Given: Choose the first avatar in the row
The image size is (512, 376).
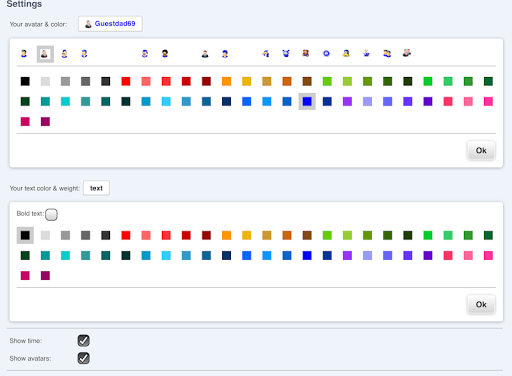Looking at the screenshot, I should point(24,54).
